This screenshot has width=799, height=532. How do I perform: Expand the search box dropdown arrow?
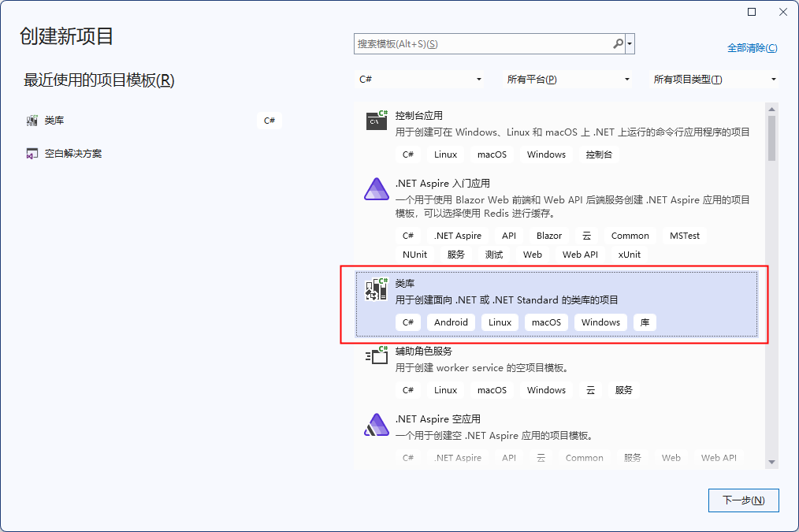[x=629, y=43]
